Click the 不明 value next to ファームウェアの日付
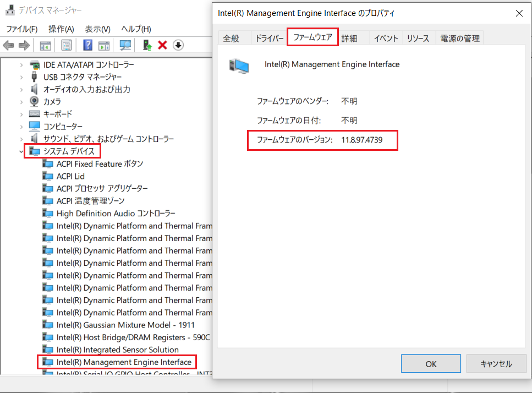 pyautogui.click(x=349, y=121)
